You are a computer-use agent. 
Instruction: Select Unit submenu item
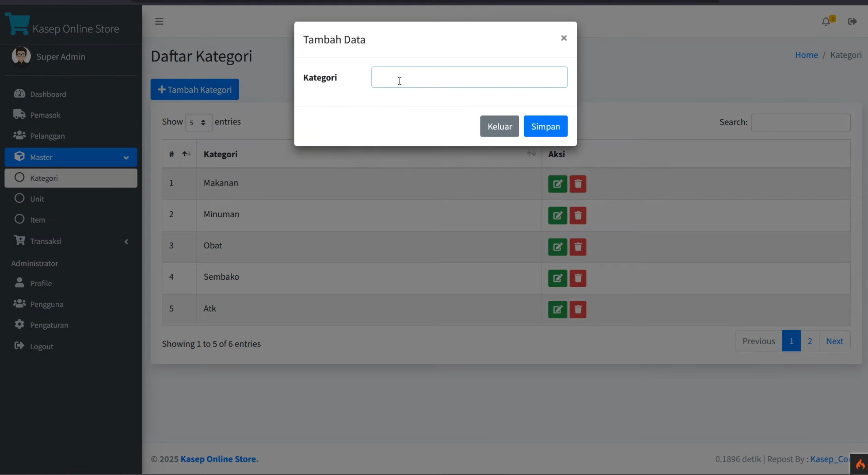[71, 199]
